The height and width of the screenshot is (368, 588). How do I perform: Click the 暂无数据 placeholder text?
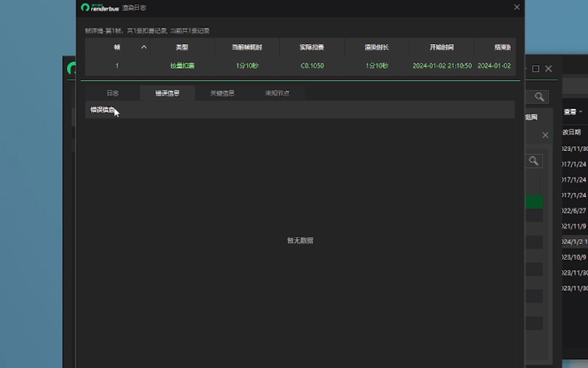click(300, 241)
